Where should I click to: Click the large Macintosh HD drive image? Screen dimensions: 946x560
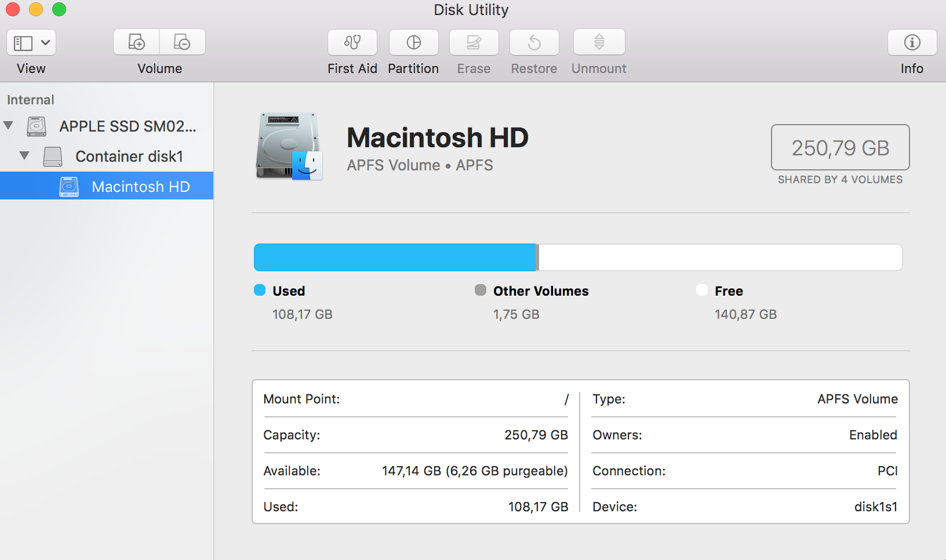point(289,146)
